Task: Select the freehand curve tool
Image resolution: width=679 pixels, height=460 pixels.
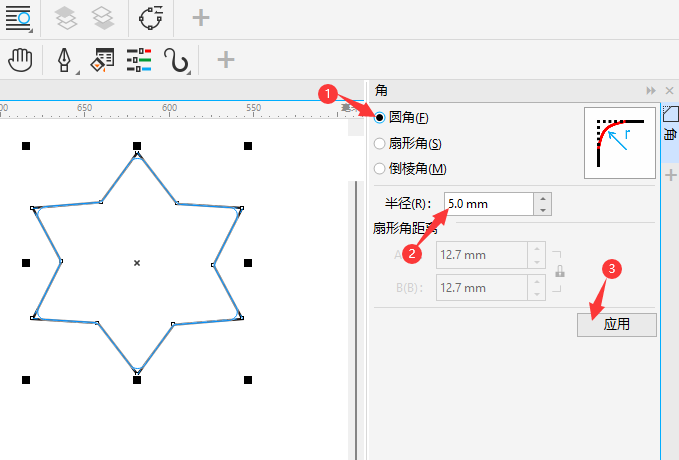Action: pos(175,60)
